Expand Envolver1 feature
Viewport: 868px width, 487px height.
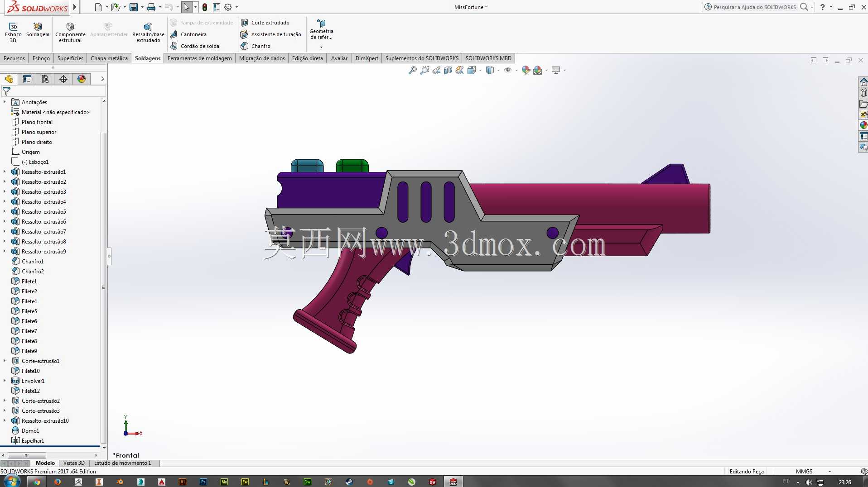pos(5,381)
